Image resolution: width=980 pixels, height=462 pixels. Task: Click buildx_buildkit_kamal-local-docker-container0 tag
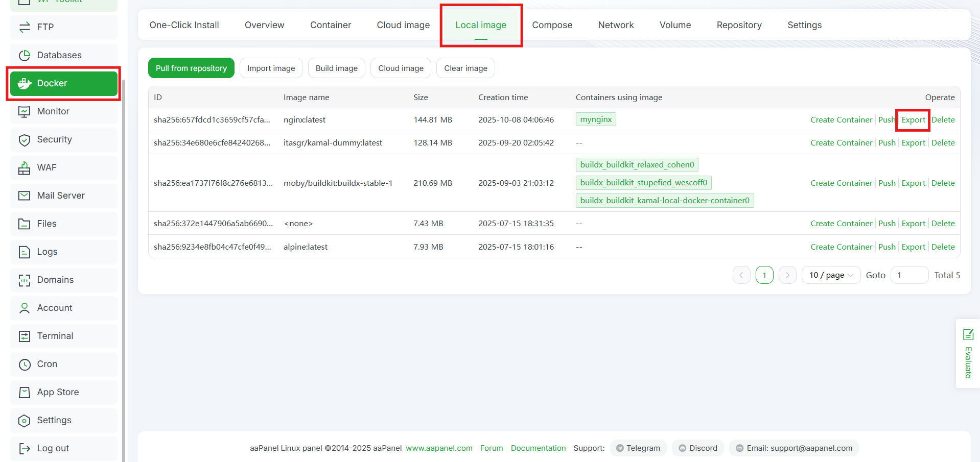tap(665, 201)
